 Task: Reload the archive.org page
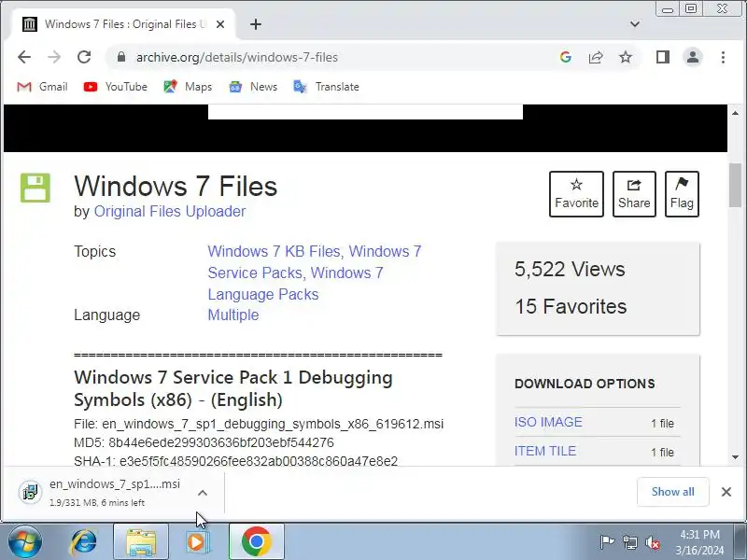(x=84, y=57)
